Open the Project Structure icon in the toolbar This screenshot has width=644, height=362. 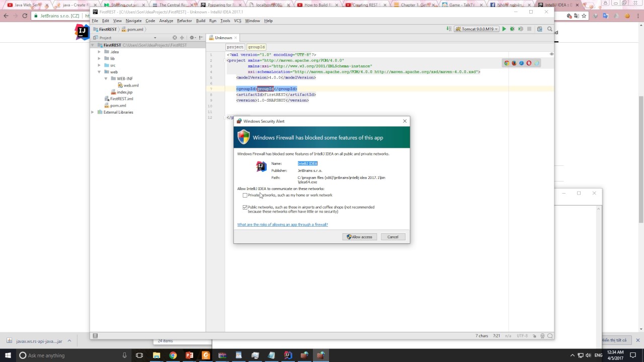click(x=539, y=29)
